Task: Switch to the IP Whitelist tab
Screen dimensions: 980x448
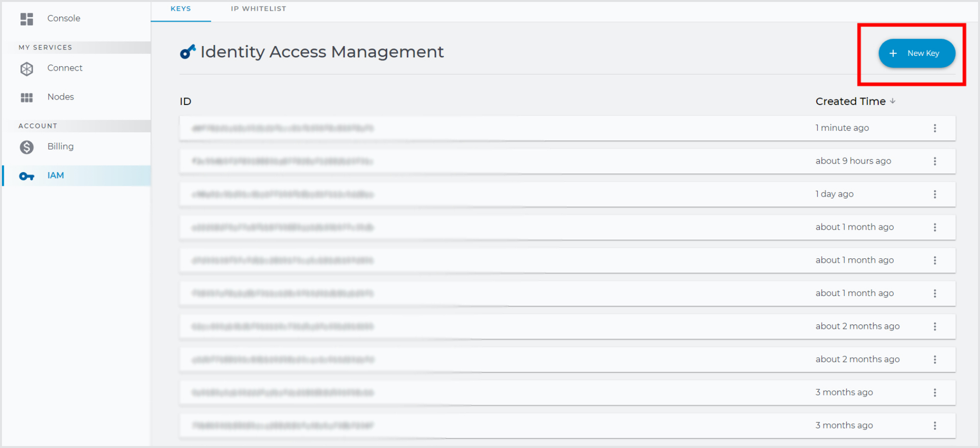Action: click(x=258, y=8)
